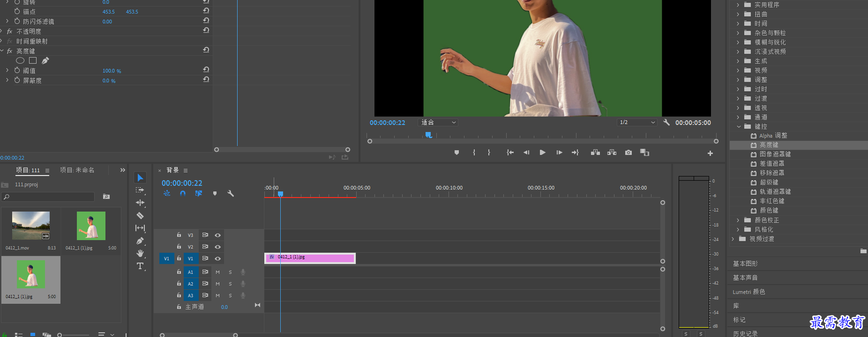Open the comparison view button
Viewport: 868px width, 337px height.
[x=644, y=153]
